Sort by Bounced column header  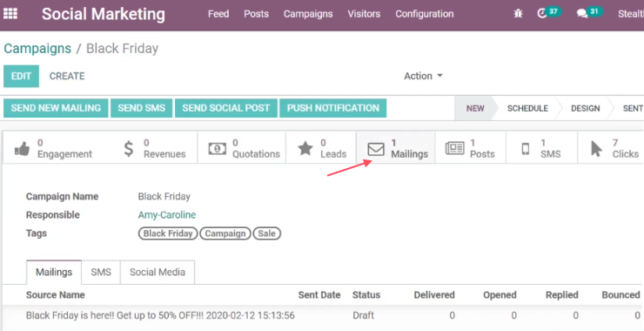(621, 295)
